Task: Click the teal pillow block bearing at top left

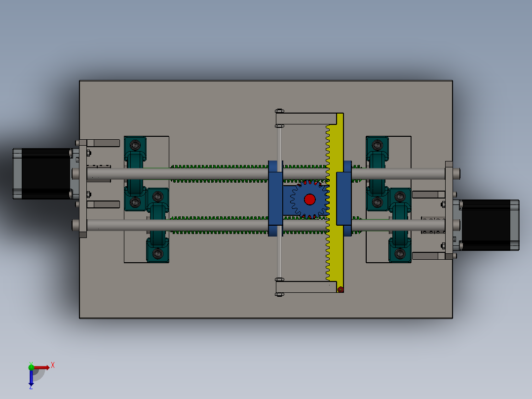Action: [134, 148]
